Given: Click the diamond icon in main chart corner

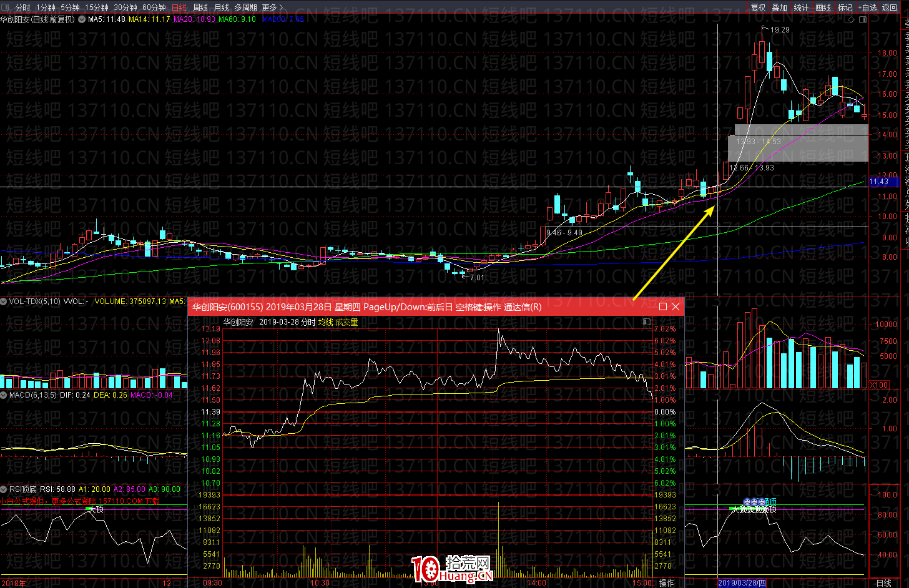Looking at the screenshot, I should [852, 19].
